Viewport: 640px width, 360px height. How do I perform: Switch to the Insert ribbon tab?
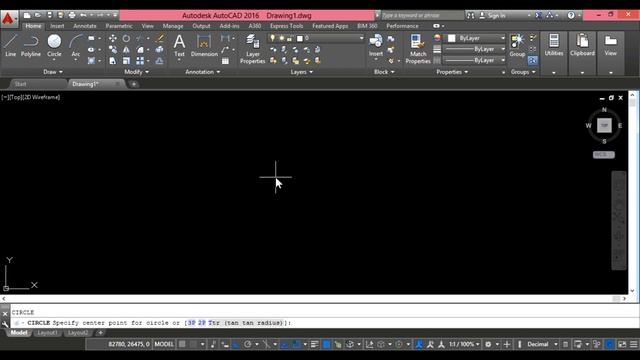(57, 26)
